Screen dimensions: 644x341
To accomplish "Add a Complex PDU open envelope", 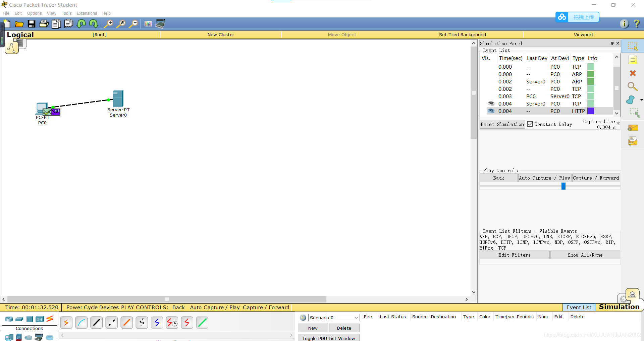I will click(x=633, y=141).
